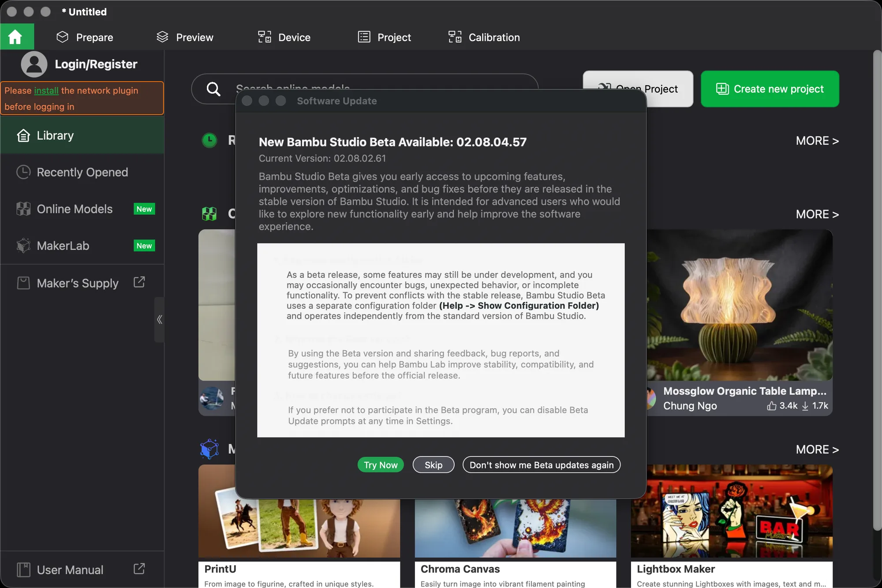Click the like thumbs-up icon showing 3.4k
This screenshot has height=588, width=882.
tap(771, 406)
